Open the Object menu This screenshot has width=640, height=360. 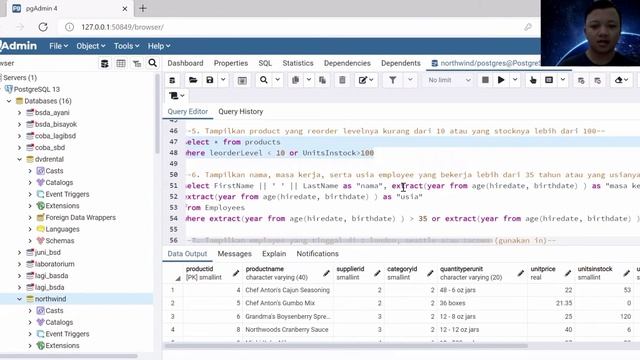point(91,46)
